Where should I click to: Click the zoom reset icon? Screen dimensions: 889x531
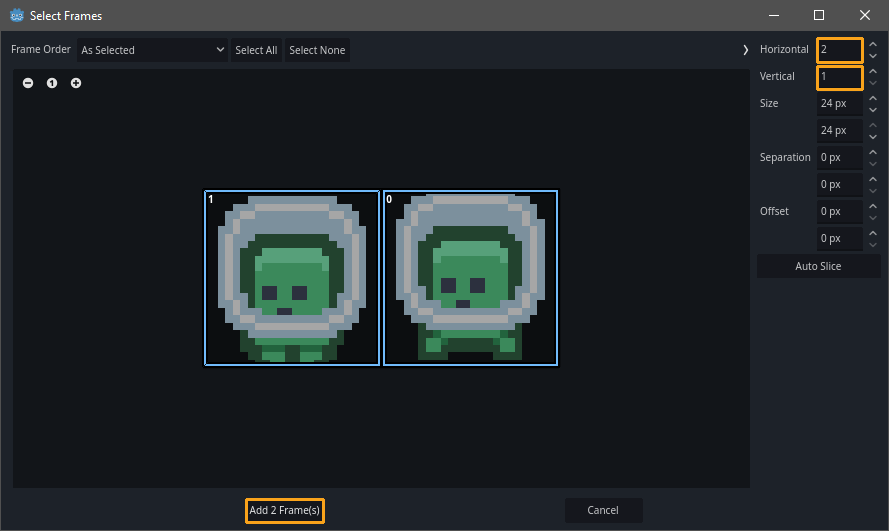point(52,83)
